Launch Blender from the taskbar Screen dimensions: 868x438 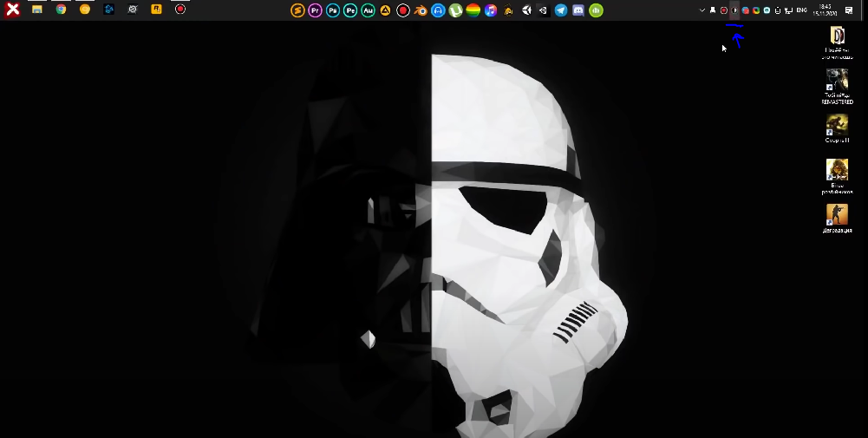coord(421,10)
